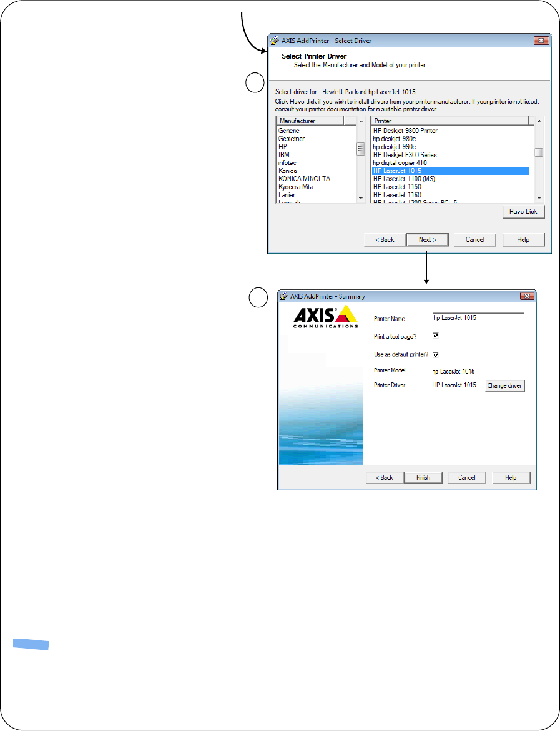Toggle the Use as default printer checkbox
This screenshot has width=560, height=731.
pos(436,355)
